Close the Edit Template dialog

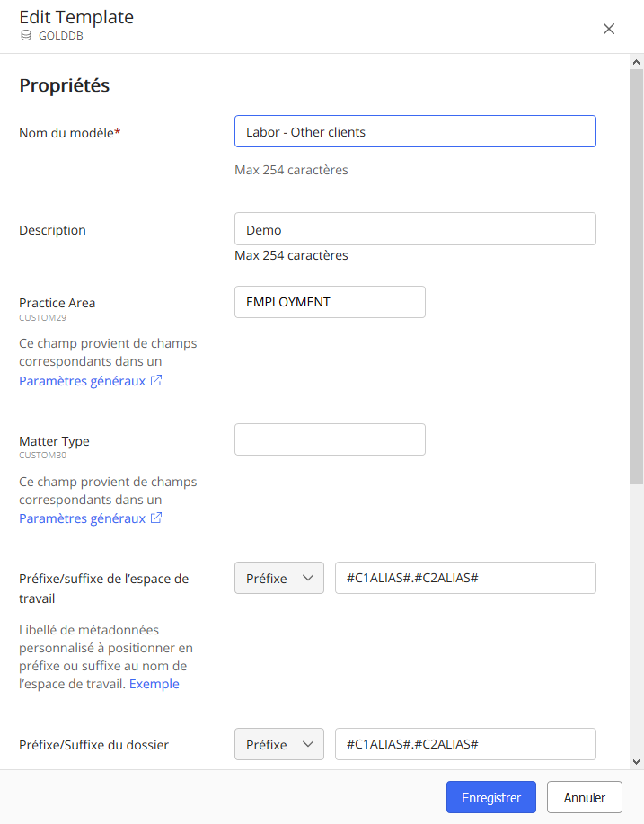pos(609,29)
